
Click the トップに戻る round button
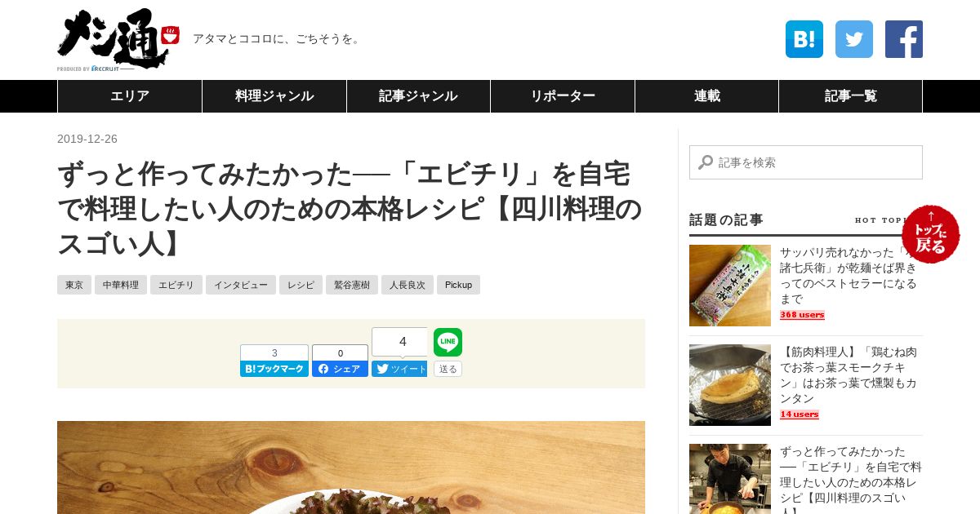pyautogui.click(x=931, y=234)
